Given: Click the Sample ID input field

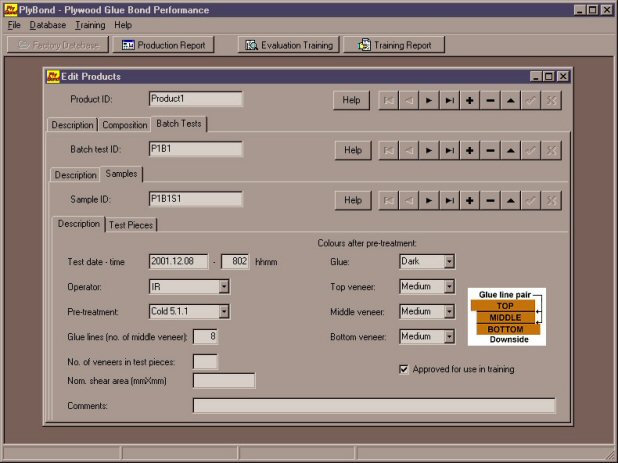Looking at the screenshot, I should tap(195, 199).
